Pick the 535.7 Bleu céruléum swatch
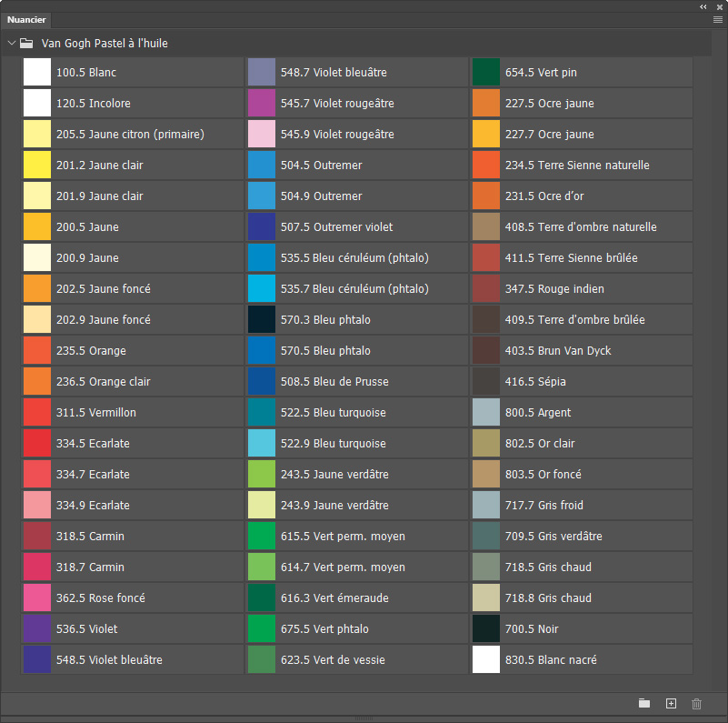728x723 pixels. click(x=262, y=288)
